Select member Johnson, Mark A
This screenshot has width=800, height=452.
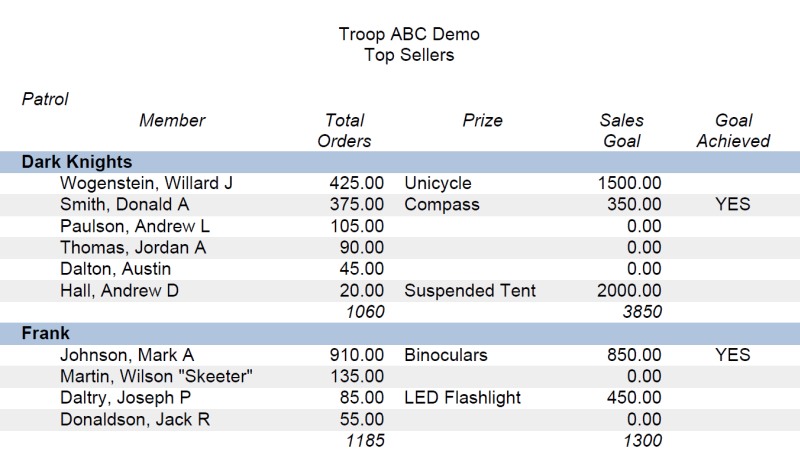point(127,355)
